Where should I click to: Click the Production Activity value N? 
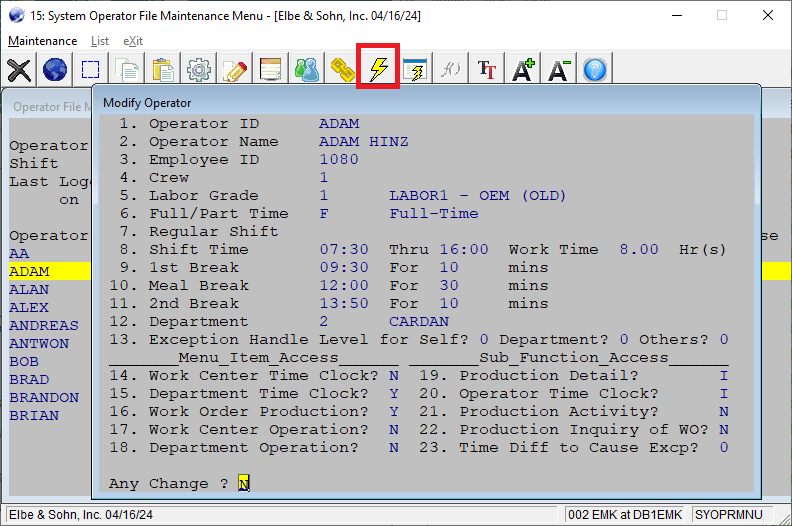(724, 412)
